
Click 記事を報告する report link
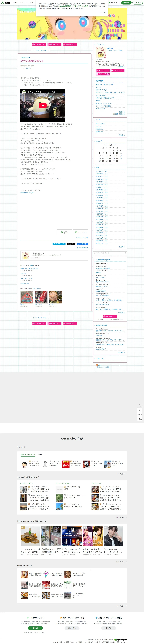82,247
